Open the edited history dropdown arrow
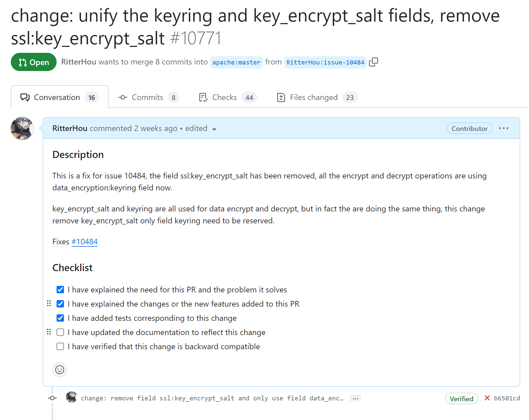 pyautogui.click(x=214, y=129)
